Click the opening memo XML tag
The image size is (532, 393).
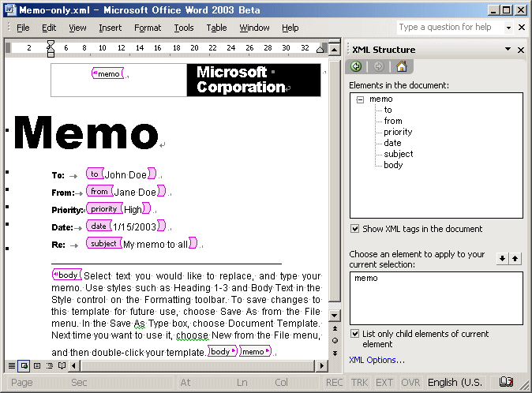tap(107, 73)
